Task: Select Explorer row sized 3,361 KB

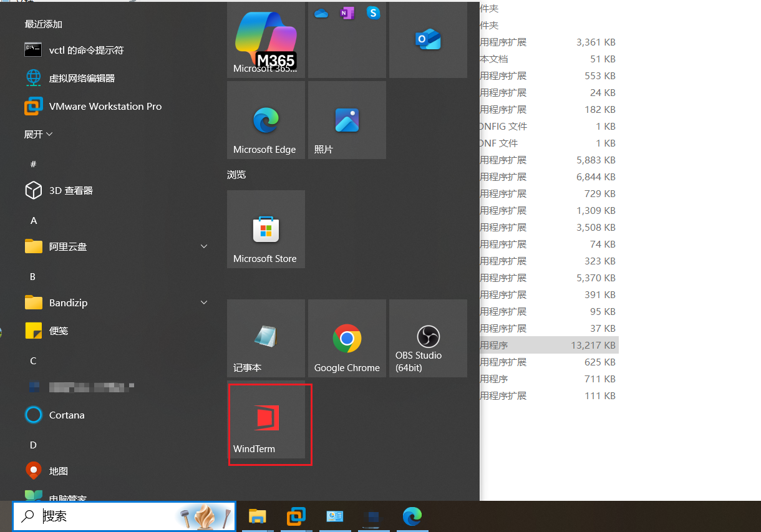Action: coord(549,42)
